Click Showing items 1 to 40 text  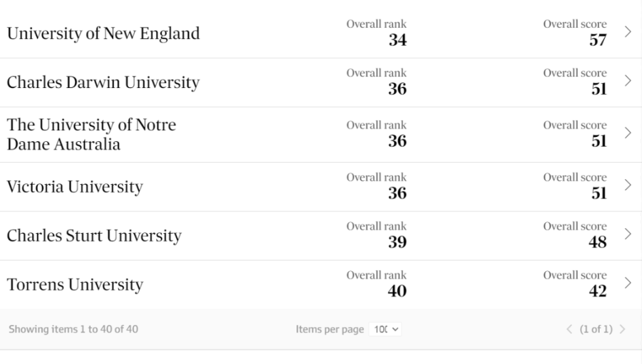point(74,329)
